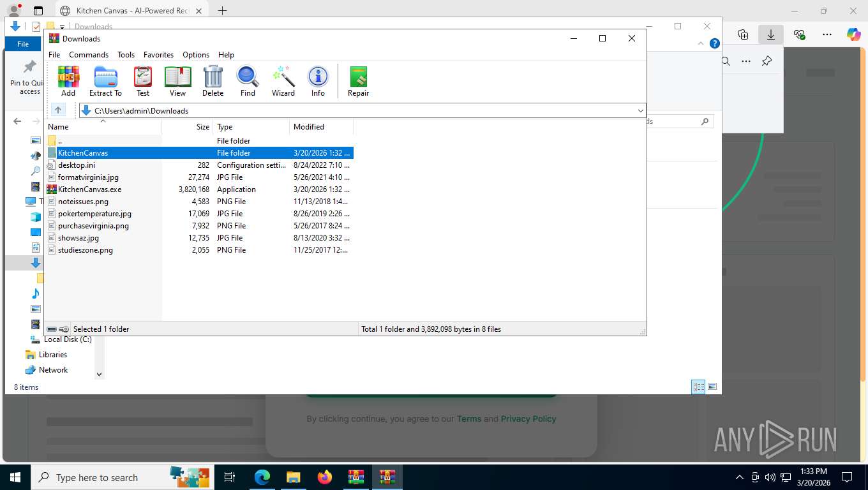Select Local Disk (C:) in Explorer tree
Image resolution: width=868 pixels, height=490 pixels.
(x=68, y=339)
